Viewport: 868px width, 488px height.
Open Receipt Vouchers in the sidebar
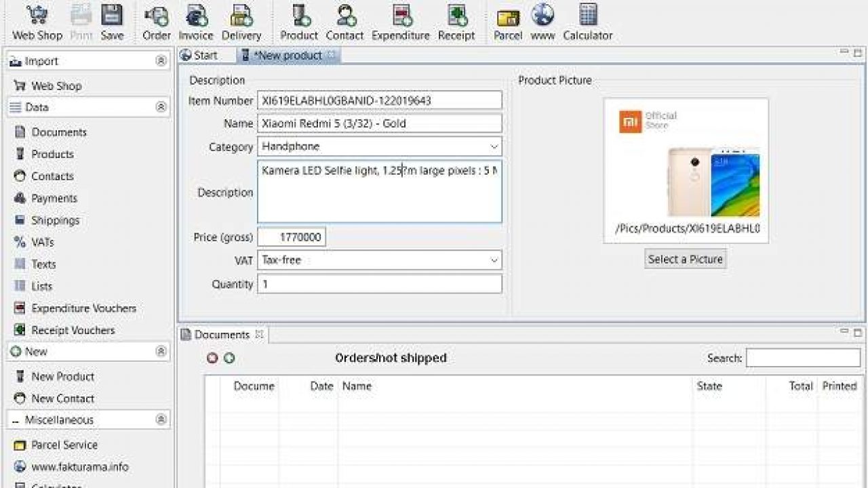click(64, 330)
